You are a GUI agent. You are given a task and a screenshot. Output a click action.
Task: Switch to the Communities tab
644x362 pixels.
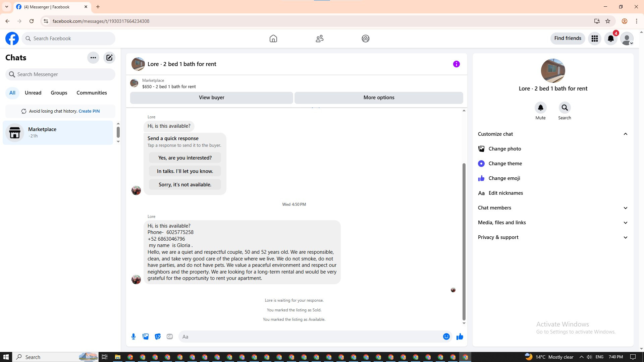tap(92, 93)
